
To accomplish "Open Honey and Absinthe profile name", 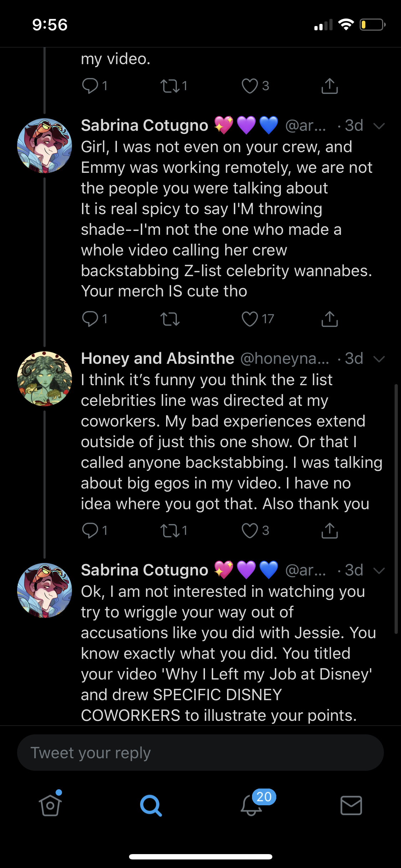I will click(158, 358).
